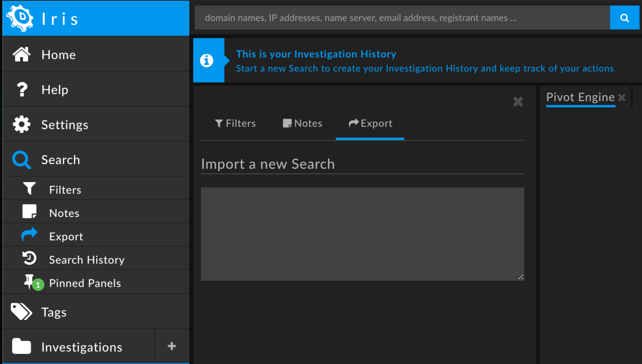
Task: Run search with blue magnifier button
Action: [x=624, y=18]
